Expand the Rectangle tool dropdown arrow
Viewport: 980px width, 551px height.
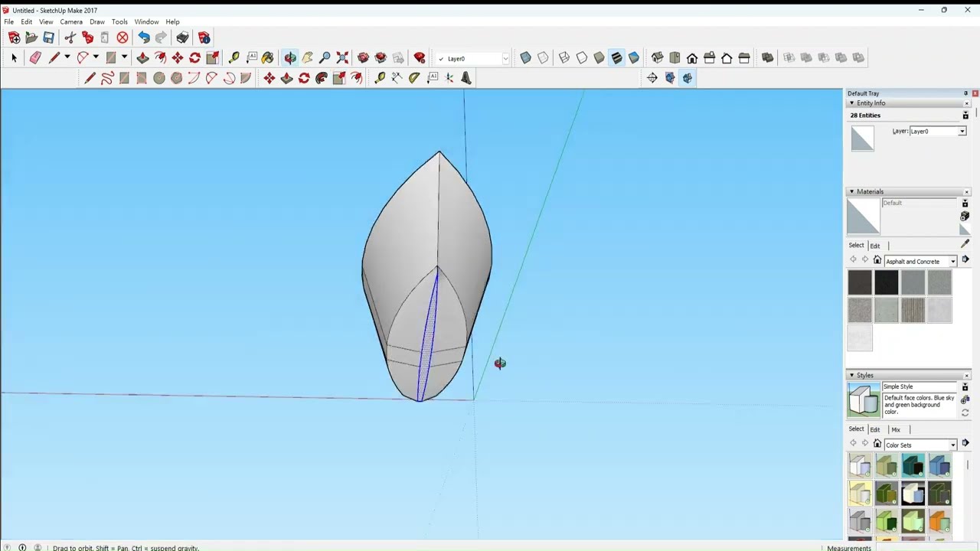tap(124, 57)
